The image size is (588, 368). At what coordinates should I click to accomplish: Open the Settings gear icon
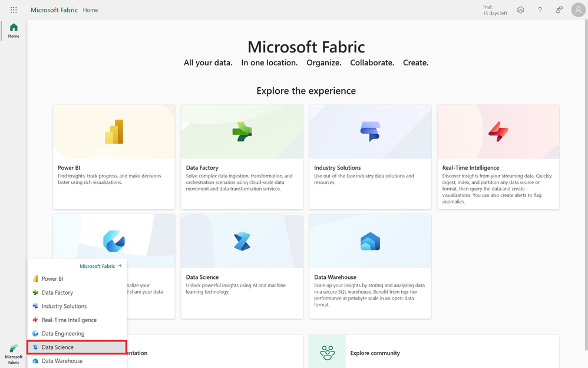520,10
